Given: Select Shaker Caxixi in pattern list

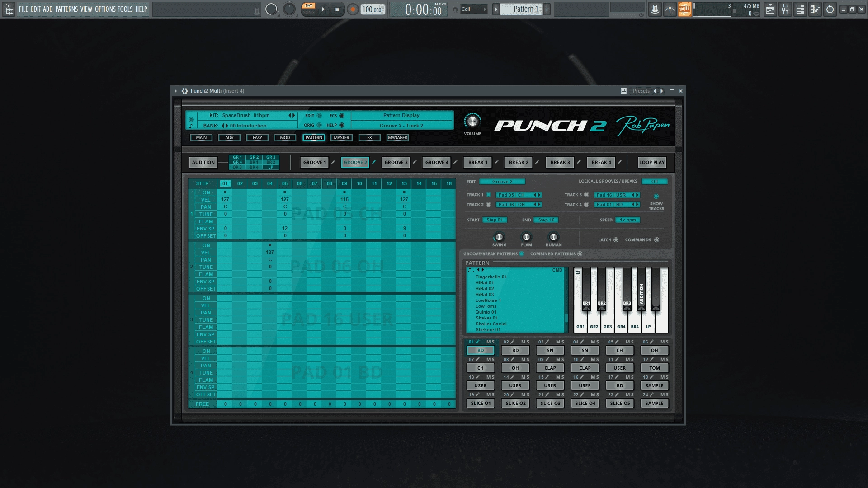Looking at the screenshot, I should coord(491,324).
